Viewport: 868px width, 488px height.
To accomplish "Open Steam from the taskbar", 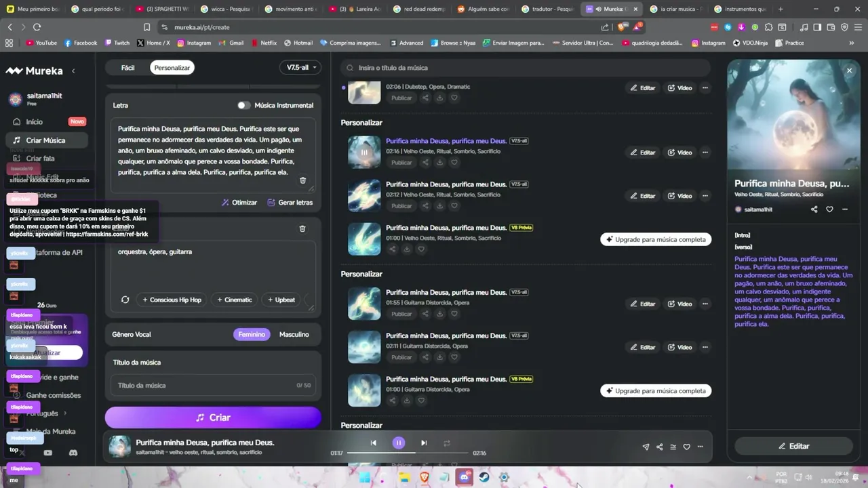I will point(484,477).
